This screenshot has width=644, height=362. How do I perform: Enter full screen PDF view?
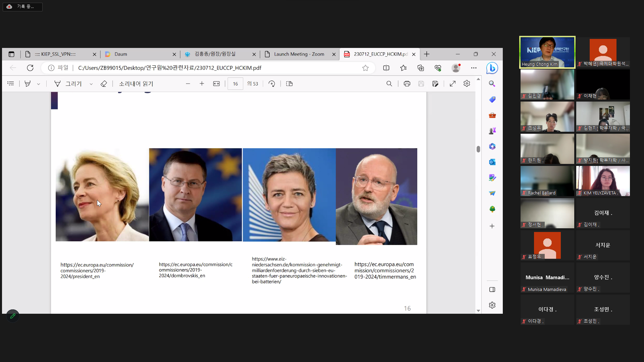tap(452, 83)
